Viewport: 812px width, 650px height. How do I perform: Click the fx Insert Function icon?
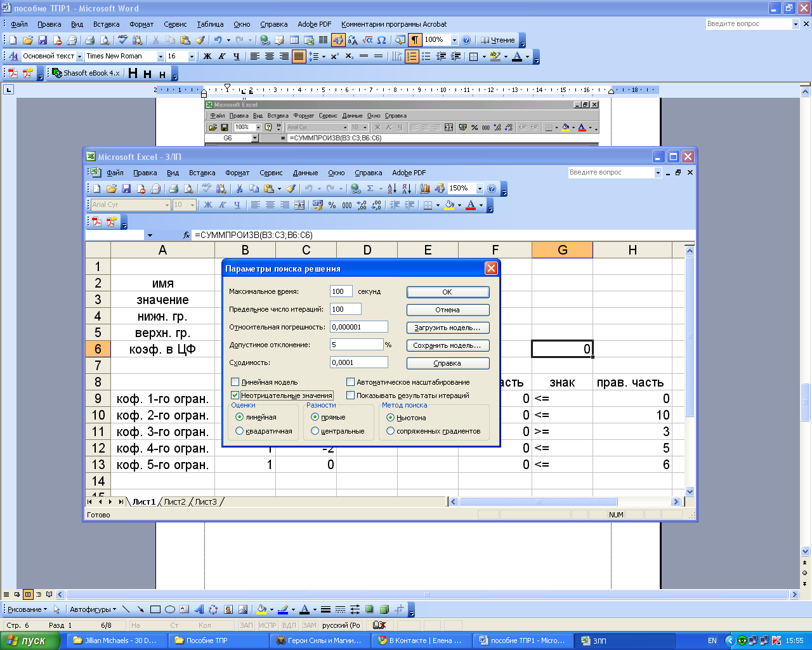pyautogui.click(x=187, y=235)
